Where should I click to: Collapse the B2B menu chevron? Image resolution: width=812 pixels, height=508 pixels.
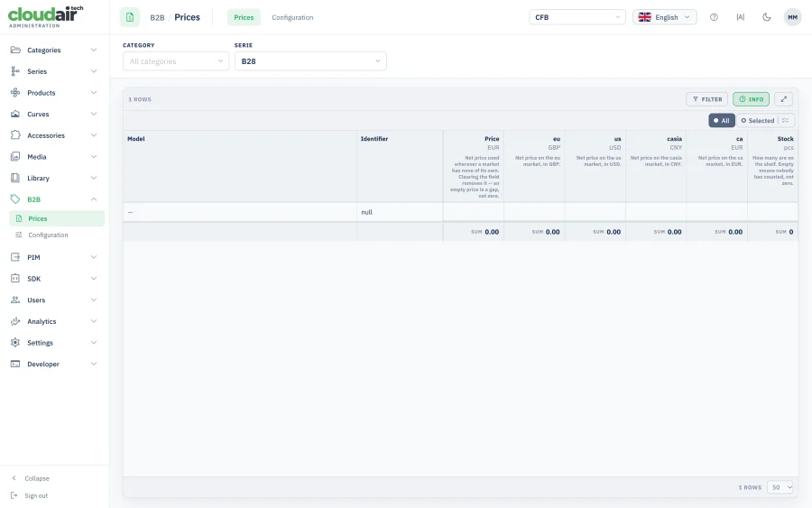[x=94, y=199]
